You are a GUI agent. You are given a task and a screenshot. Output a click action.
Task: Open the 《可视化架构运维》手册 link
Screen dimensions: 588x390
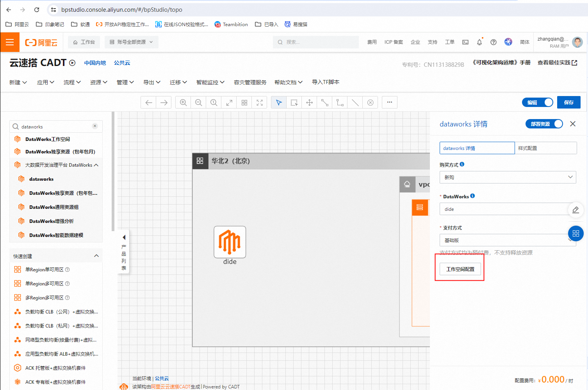point(501,62)
